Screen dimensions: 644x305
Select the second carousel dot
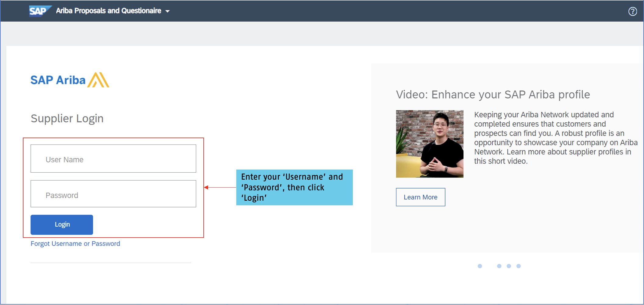click(x=499, y=266)
